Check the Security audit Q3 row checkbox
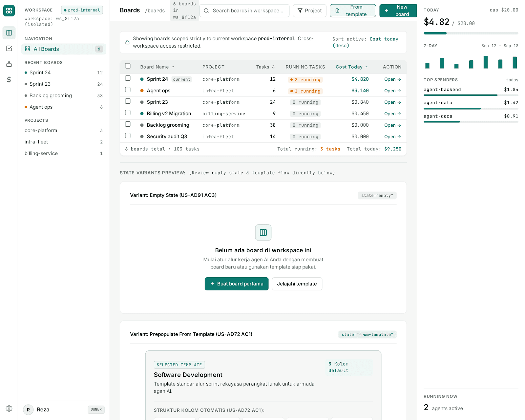The width and height of the screenshot is (525, 420). 128,136
